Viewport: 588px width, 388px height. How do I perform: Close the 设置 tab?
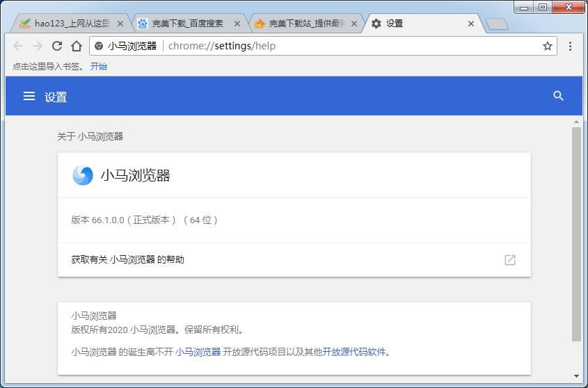(x=471, y=24)
